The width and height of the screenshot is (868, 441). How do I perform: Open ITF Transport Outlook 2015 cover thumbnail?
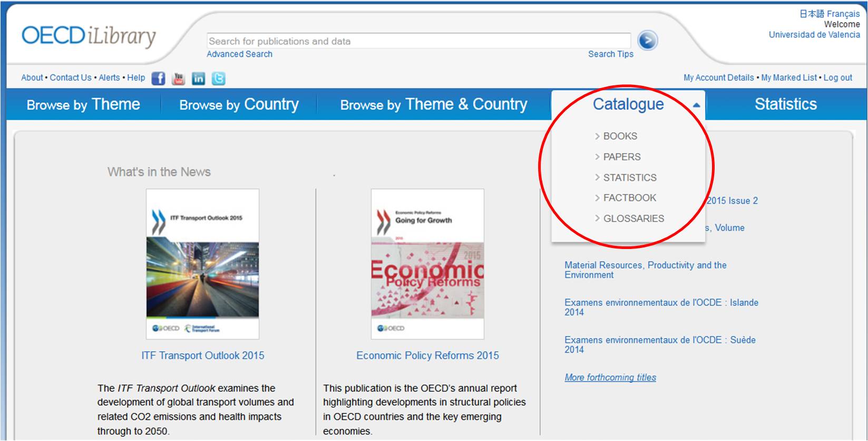click(x=202, y=264)
